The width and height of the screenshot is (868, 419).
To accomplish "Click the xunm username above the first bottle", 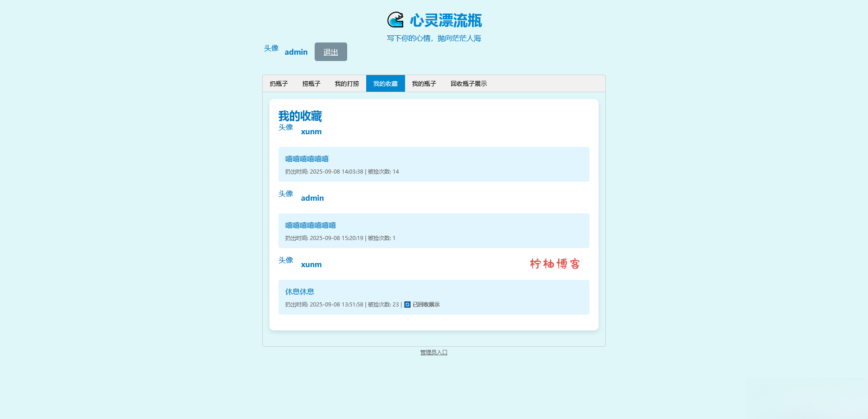I will click(x=311, y=132).
